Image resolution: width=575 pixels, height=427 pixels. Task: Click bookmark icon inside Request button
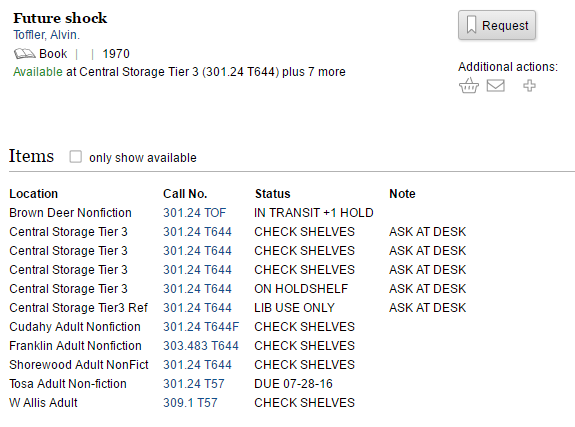(472, 25)
